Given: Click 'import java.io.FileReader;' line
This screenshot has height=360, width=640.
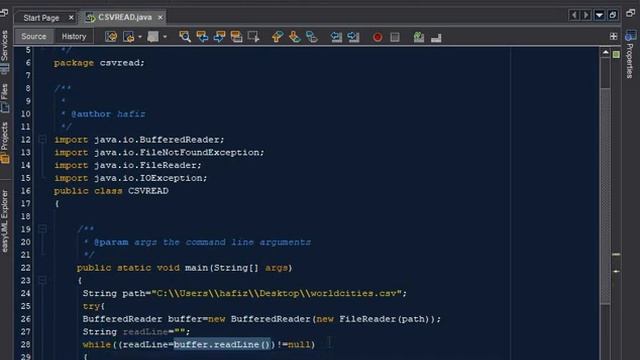Looking at the screenshot, I should tap(128, 165).
